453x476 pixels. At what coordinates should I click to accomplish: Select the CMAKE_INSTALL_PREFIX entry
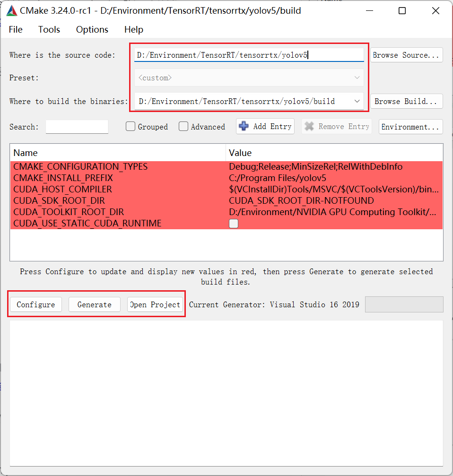pyautogui.click(x=226, y=178)
